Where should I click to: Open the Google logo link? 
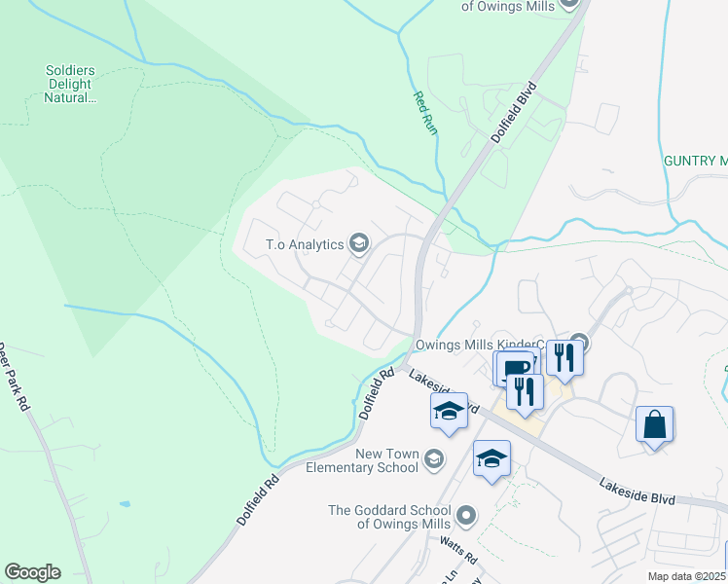(x=32, y=572)
